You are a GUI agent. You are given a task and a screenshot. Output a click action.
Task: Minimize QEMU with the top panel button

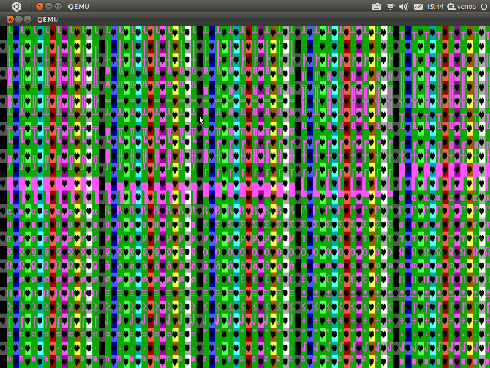(49, 6)
